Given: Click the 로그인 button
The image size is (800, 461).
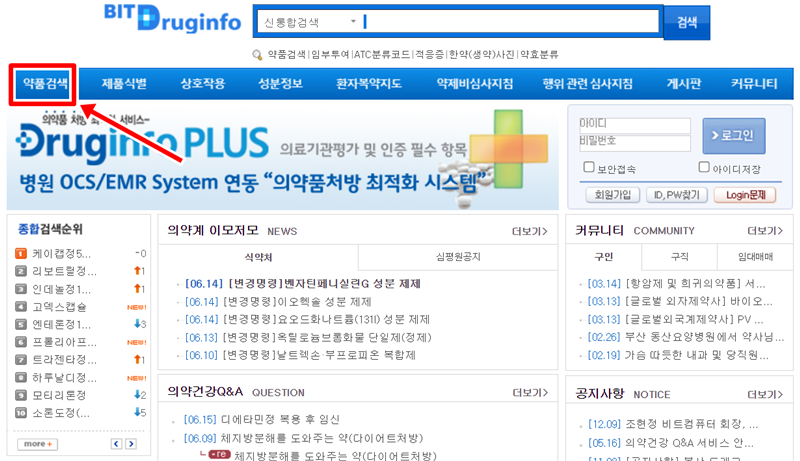Looking at the screenshot, I should (x=734, y=136).
